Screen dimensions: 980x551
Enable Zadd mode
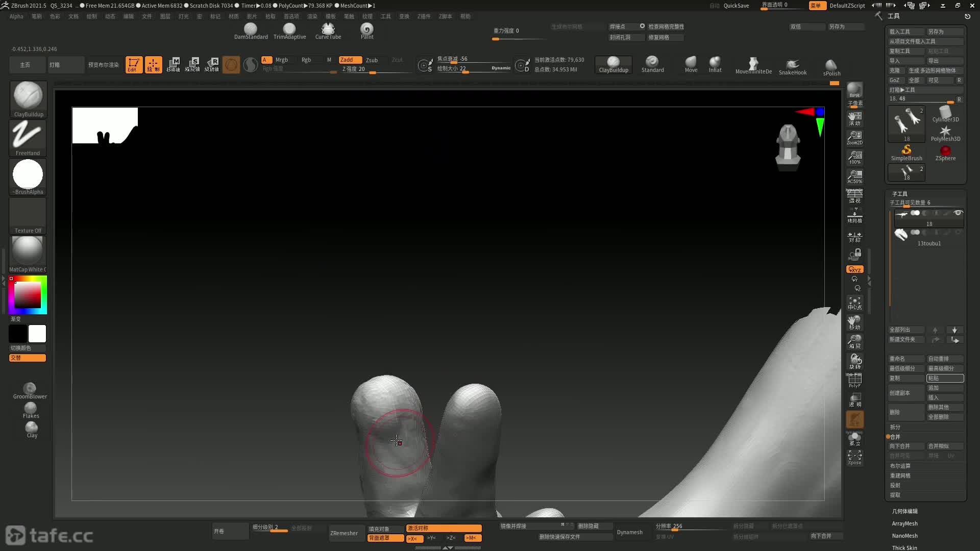[350, 60]
